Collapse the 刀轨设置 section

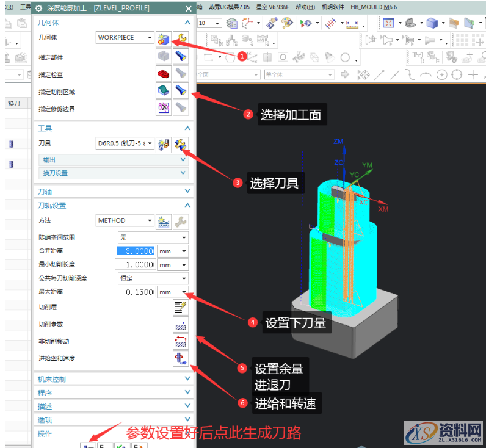pyautogui.click(x=187, y=205)
